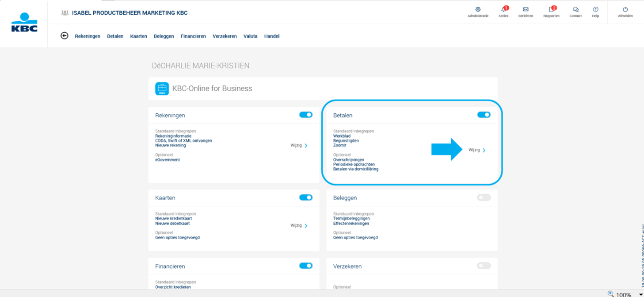Image resolution: width=644 pixels, height=297 pixels.
Task: Disable the Rekeningen toggle
Action: click(305, 114)
